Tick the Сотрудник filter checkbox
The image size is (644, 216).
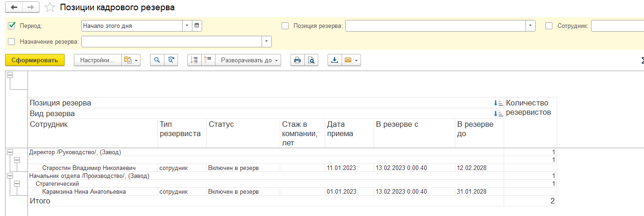point(549,26)
